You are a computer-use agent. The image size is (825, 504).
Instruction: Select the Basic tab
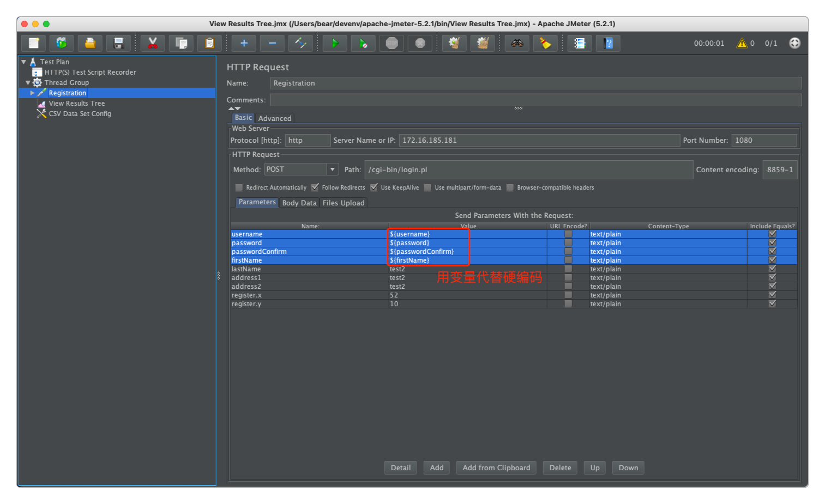(x=243, y=118)
